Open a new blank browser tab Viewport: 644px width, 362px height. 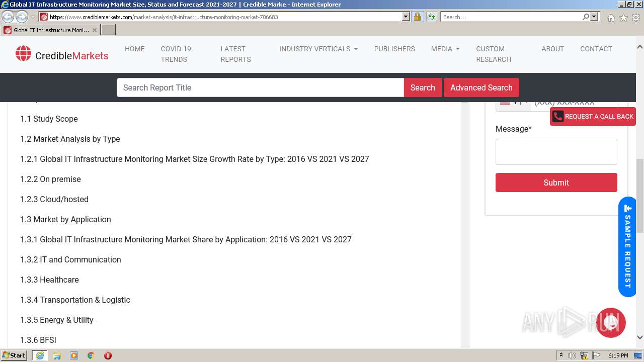[x=108, y=30]
